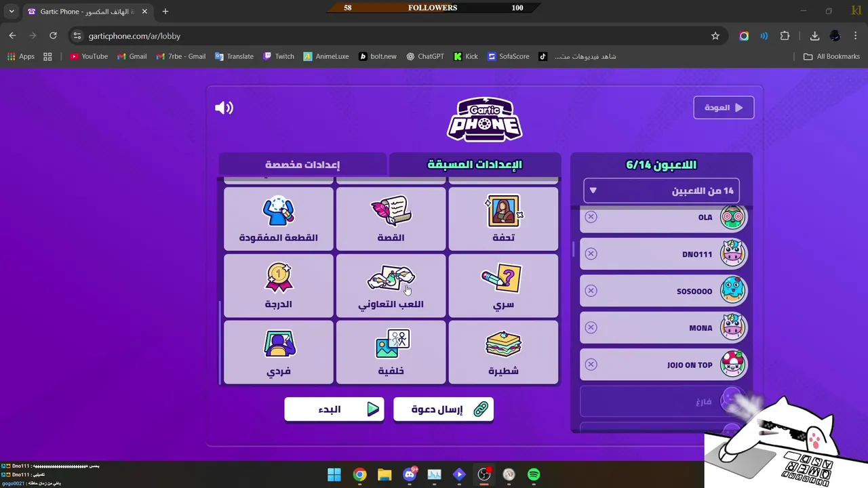Open Chrome extensions puzzle menu
This screenshot has height=488, width=868.
click(785, 36)
